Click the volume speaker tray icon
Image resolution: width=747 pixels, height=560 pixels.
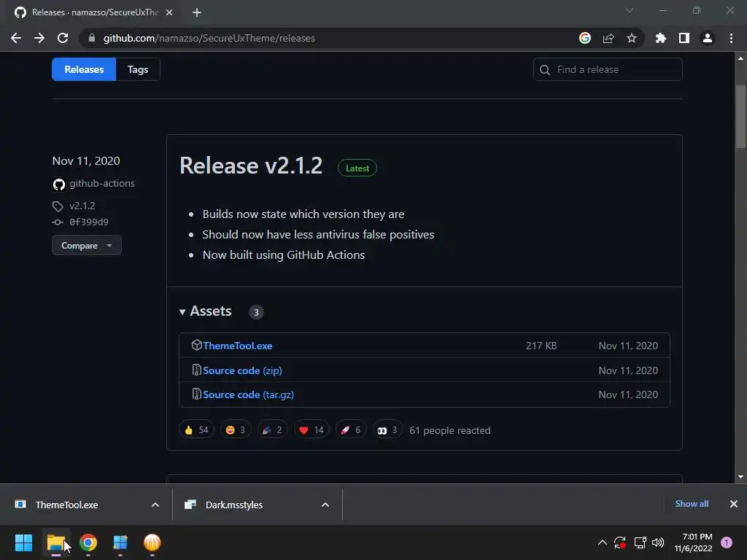tap(658, 542)
